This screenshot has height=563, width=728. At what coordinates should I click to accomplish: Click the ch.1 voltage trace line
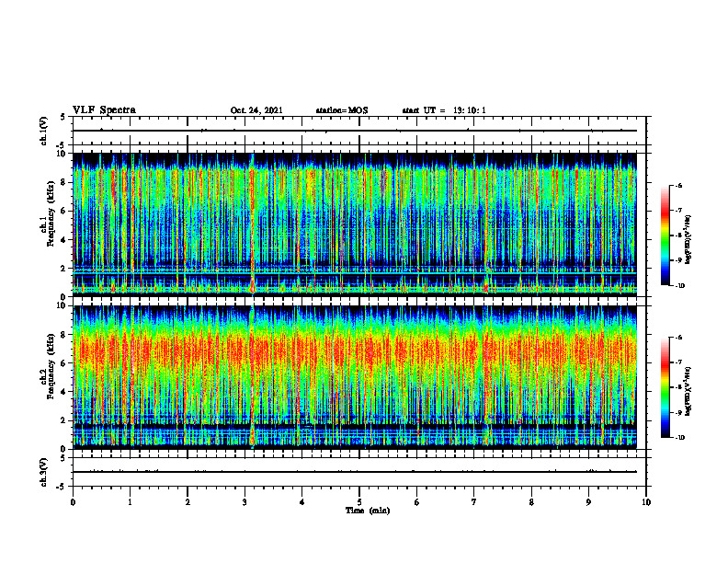pyautogui.click(x=355, y=131)
